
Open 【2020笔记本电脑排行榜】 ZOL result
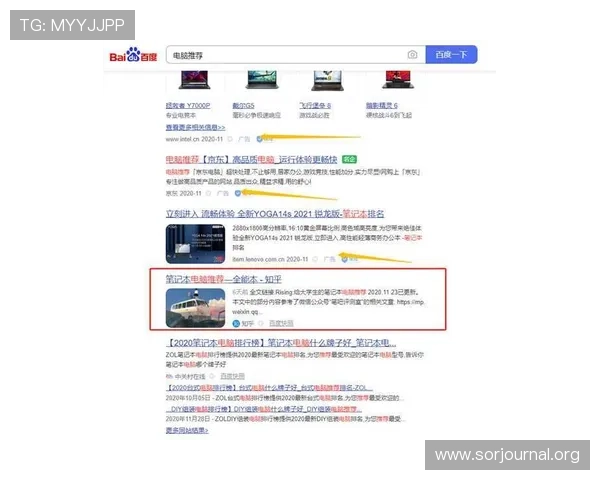[x=282, y=343]
